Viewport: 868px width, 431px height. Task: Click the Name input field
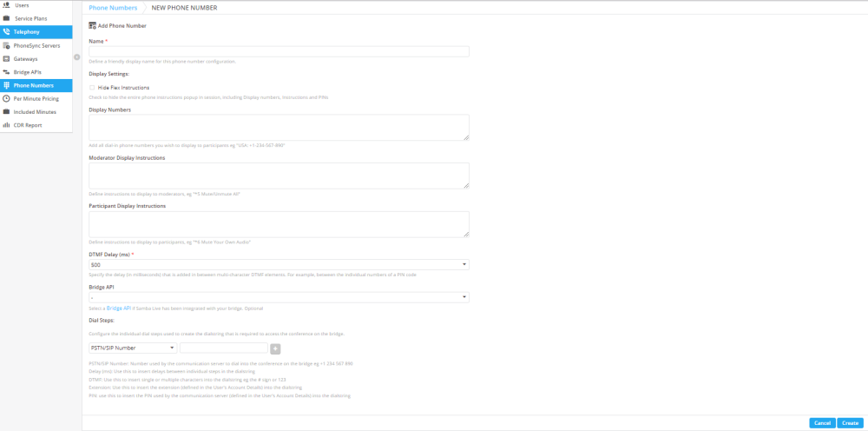click(279, 51)
